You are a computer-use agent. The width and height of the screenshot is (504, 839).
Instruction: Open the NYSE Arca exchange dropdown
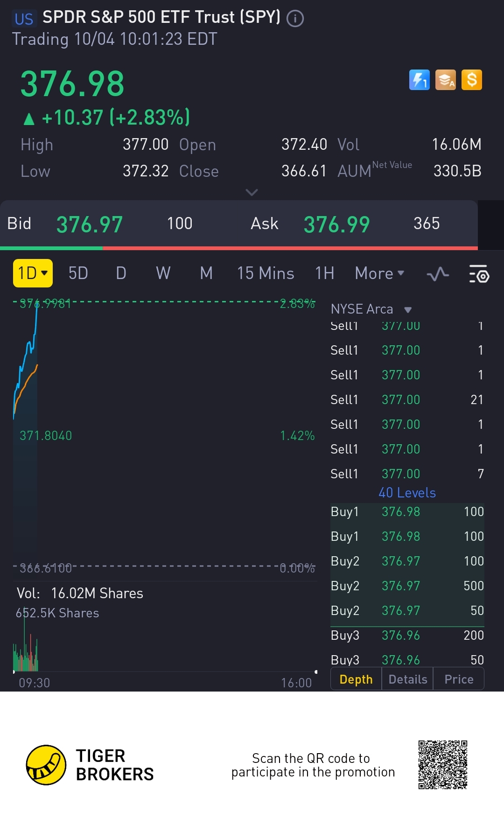click(371, 309)
